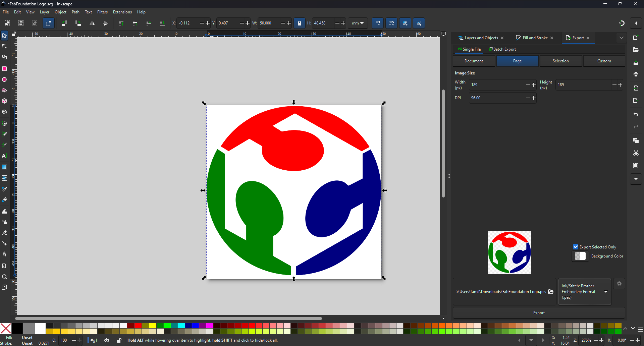Select the Tweak tool
Screen dimensions: 644x346
tap(4, 212)
